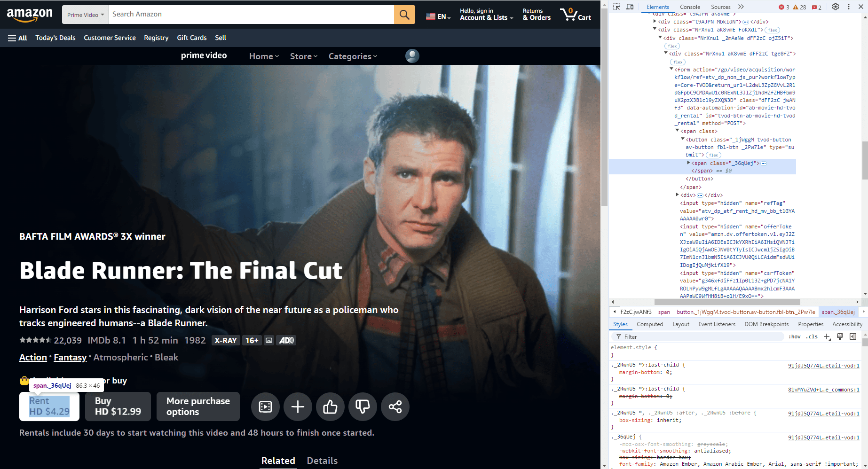
Task: Open DevTools three-dot menu
Action: (x=849, y=7)
